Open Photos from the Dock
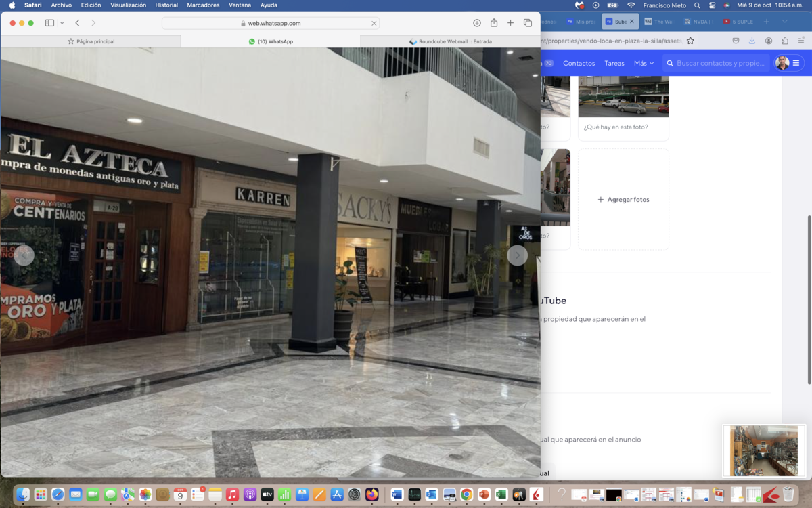This screenshot has width=812, height=508. pos(145,494)
